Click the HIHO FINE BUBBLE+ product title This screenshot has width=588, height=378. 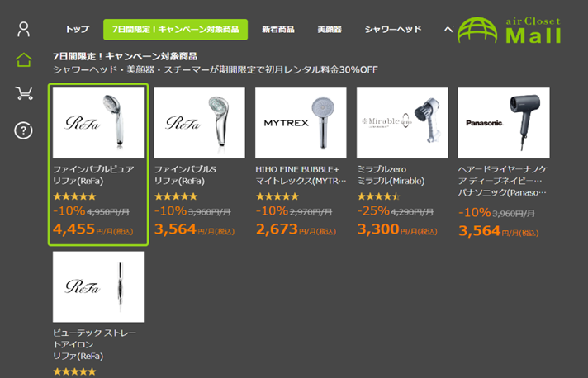coord(297,169)
